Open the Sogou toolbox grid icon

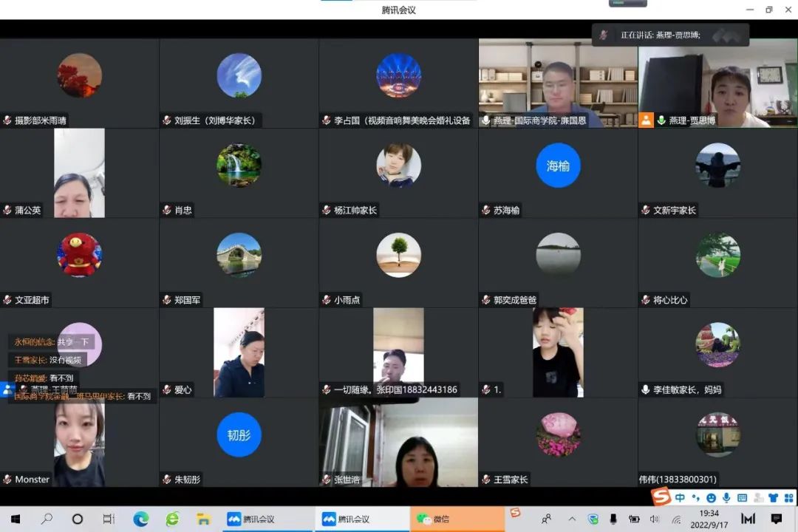click(788, 498)
